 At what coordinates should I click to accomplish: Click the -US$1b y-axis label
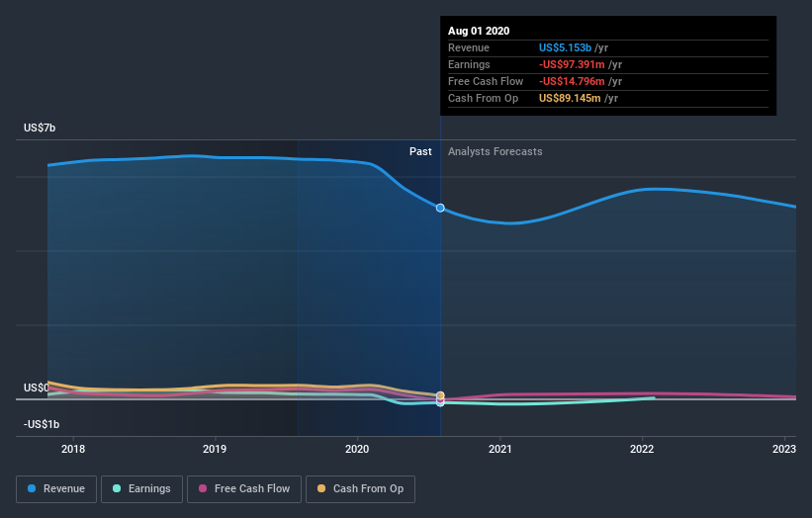pyautogui.click(x=42, y=424)
